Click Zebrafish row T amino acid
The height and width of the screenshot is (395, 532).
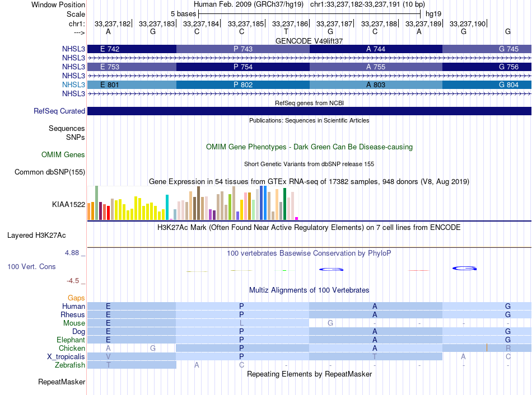tap(108, 365)
